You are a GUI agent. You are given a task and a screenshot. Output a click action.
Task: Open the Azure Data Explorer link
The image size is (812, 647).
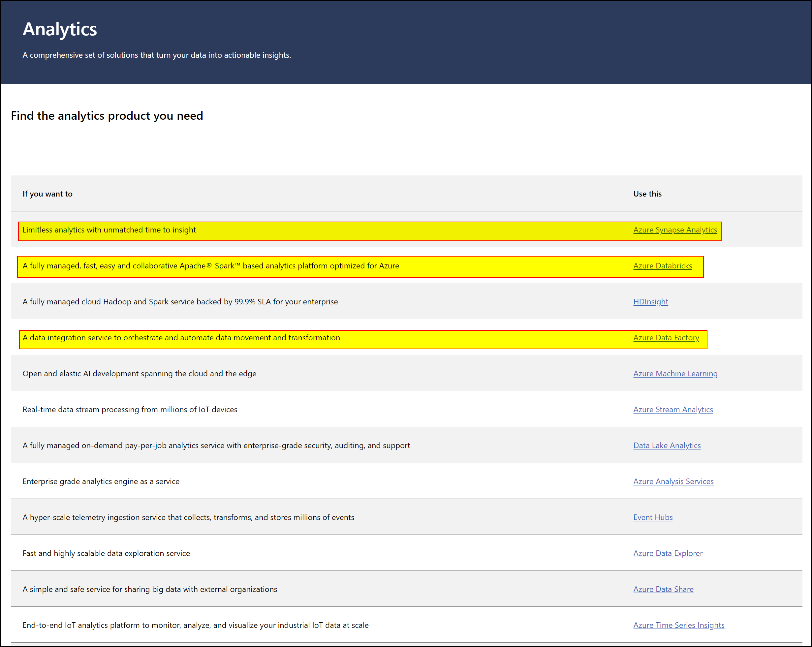(x=668, y=553)
